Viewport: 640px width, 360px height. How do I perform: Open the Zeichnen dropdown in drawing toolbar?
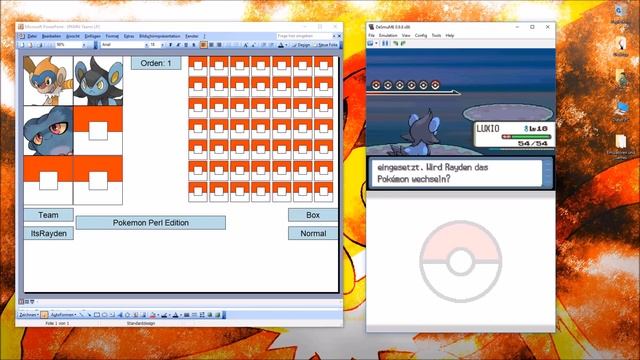coord(29,315)
